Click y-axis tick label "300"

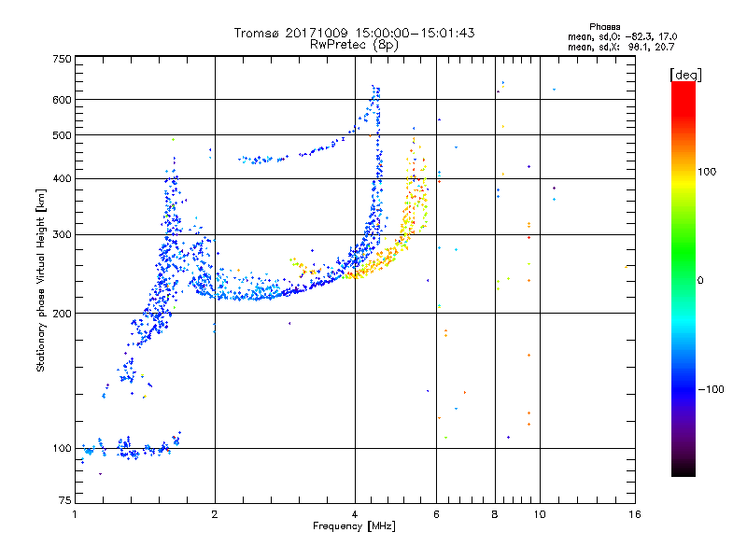[63, 234]
